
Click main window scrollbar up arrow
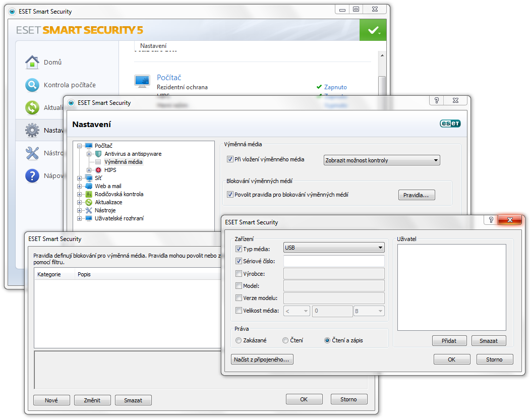(x=382, y=55)
